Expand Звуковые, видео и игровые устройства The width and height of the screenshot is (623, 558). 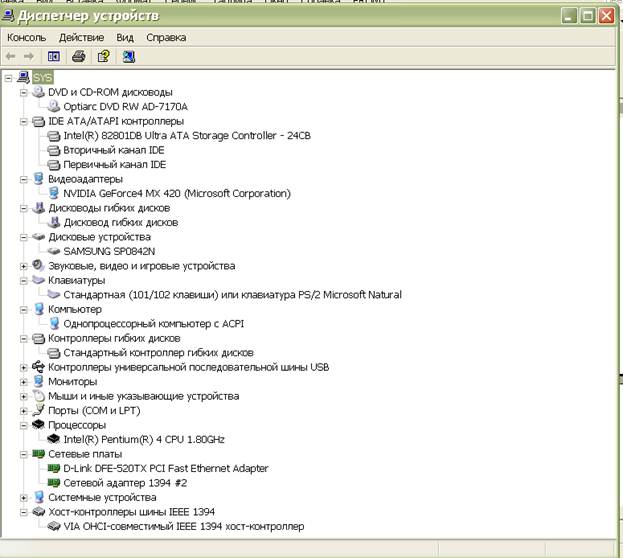(24, 266)
